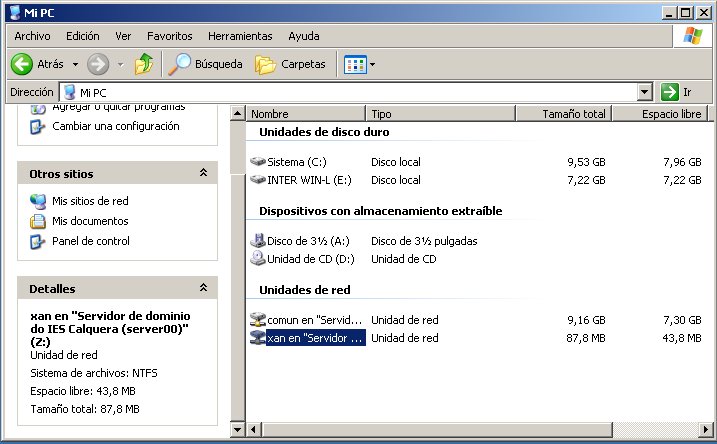717x444 pixels.
Task: Click the horizontal scrollbar thumb
Action: [x=437, y=430]
